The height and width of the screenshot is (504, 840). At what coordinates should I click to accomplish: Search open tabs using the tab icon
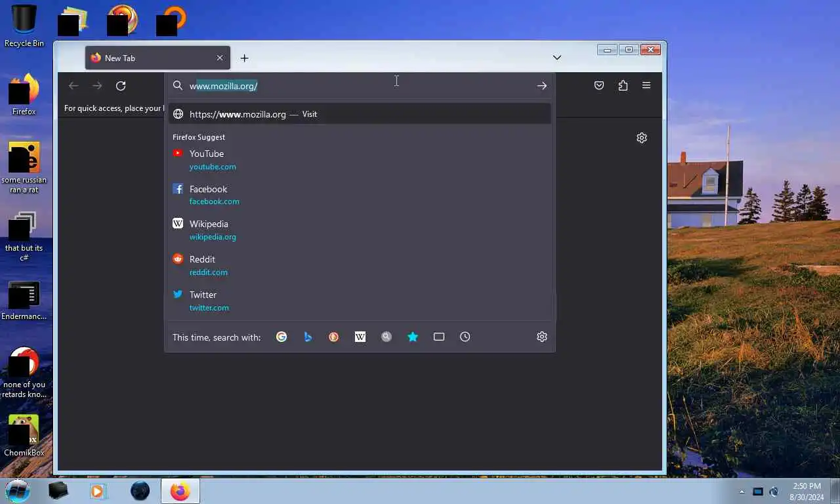pos(439,337)
